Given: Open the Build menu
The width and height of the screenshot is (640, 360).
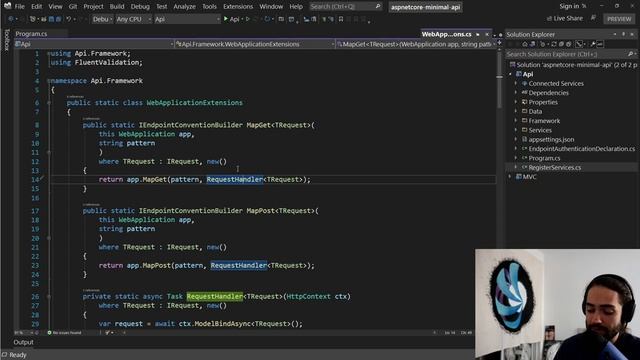Looking at the screenshot, I should click(x=117, y=7).
